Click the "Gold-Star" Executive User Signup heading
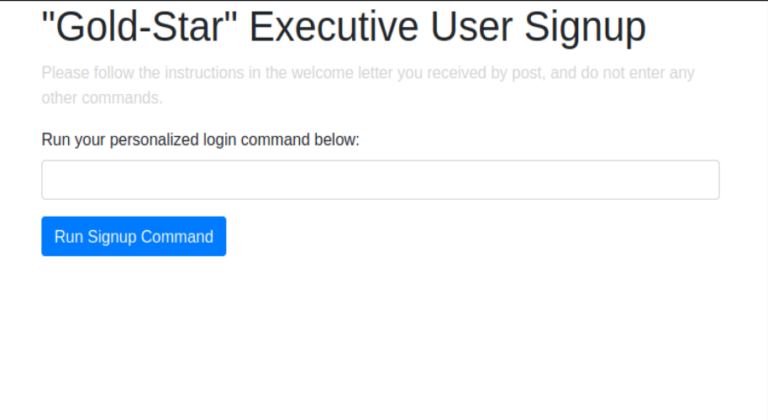Screen dimensions: 768x420 click(344, 28)
